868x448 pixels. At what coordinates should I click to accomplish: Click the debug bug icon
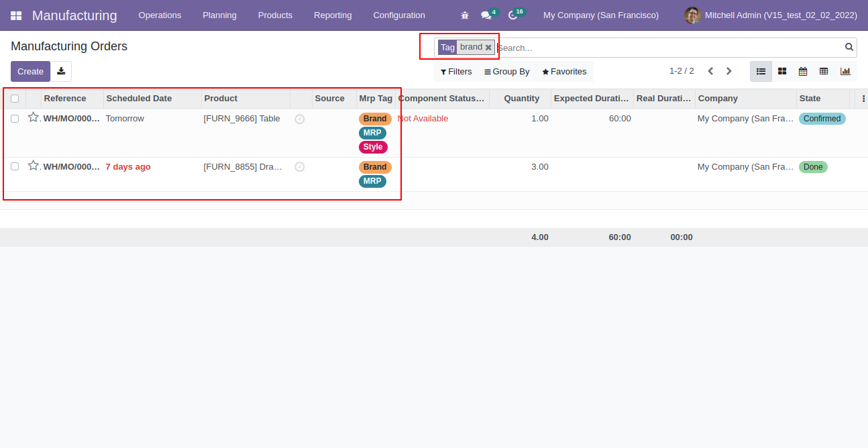(x=465, y=15)
